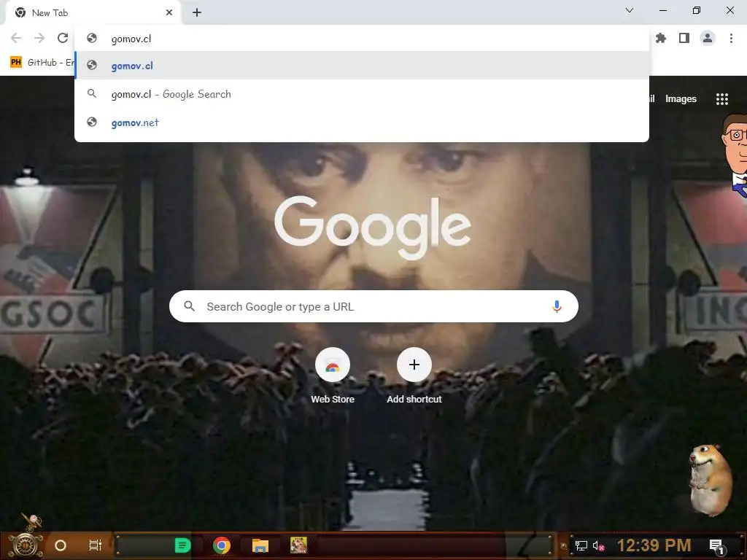Click the magnifier icon in the search box
747x560 pixels.
click(189, 306)
